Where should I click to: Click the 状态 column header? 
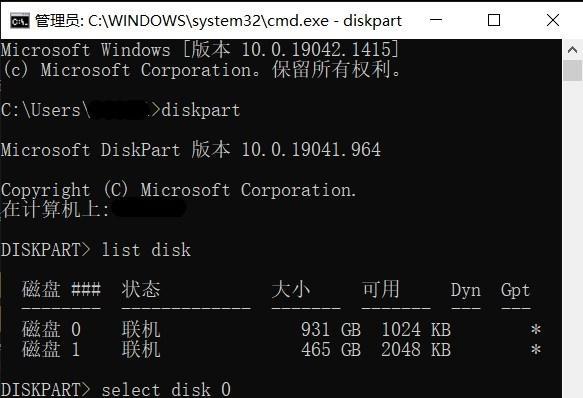tap(141, 289)
